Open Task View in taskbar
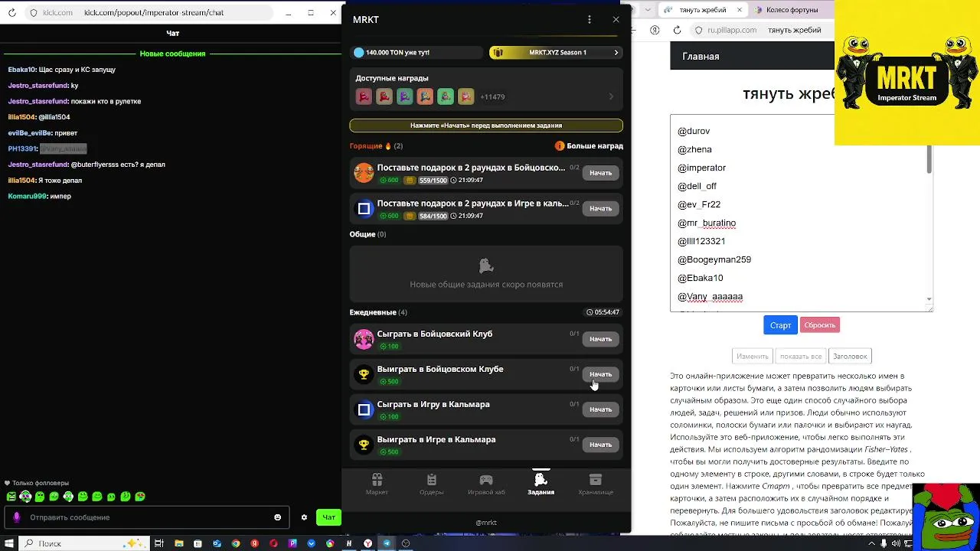Viewport: 980px width, 551px height. pyautogui.click(x=159, y=543)
